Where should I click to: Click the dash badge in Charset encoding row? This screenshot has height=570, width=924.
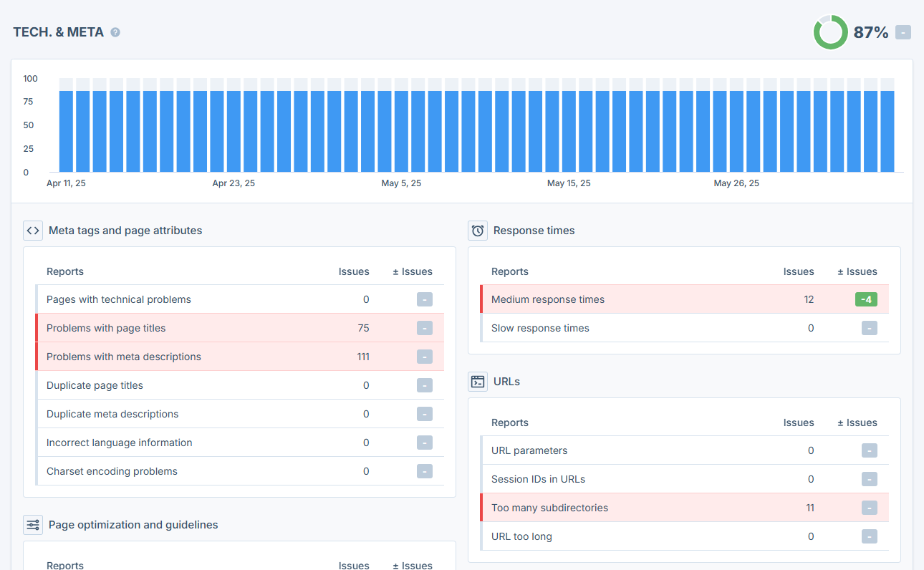425,471
